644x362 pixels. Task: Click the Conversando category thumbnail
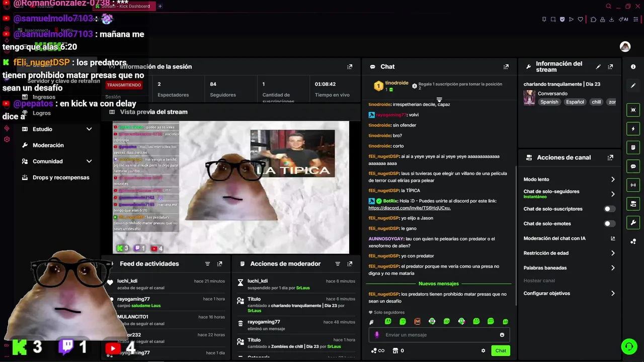tap(529, 98)
